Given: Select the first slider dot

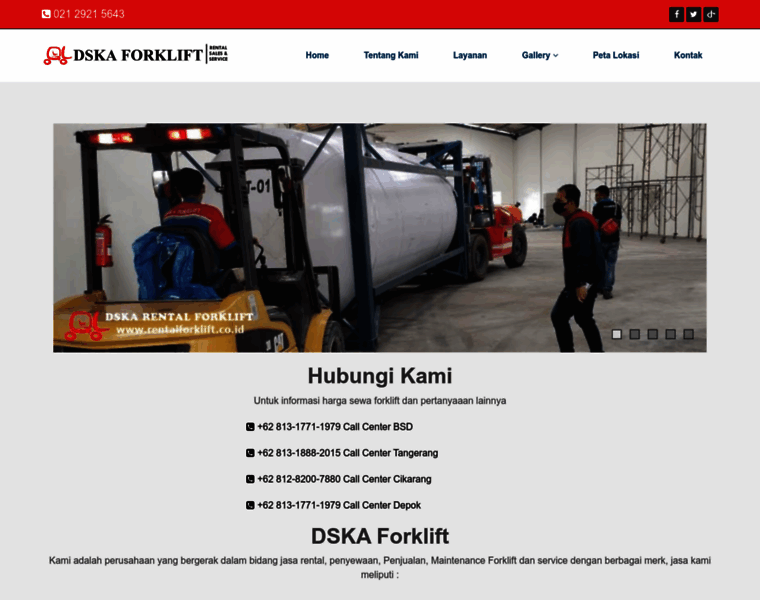Looking at the screenshot, I should tap(617, 334).
